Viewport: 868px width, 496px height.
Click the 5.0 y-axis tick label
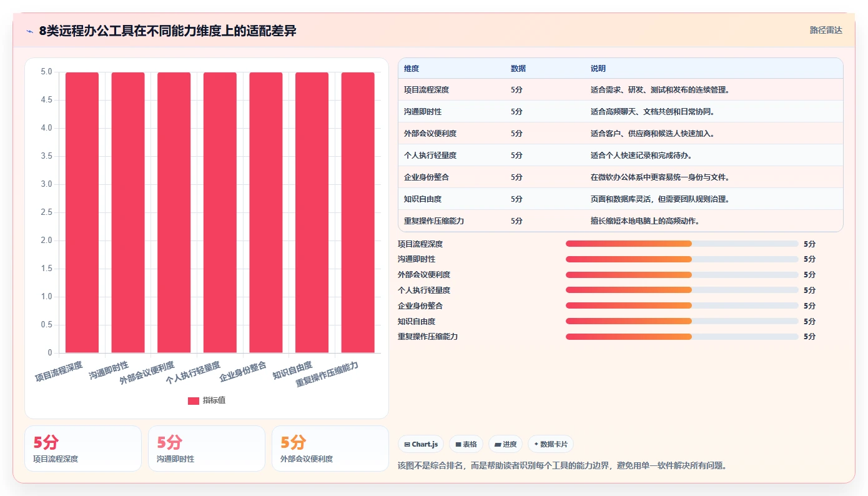click(x=46, y=72)
